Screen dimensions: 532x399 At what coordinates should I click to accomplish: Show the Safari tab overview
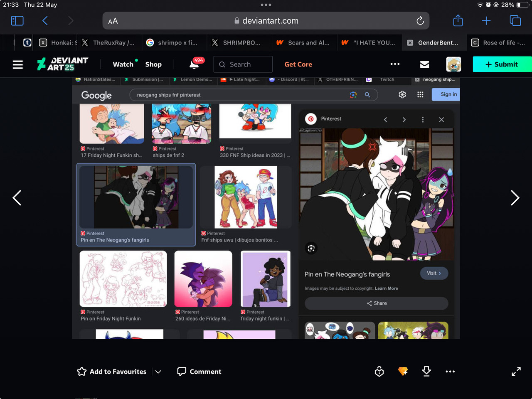point(515,21)
